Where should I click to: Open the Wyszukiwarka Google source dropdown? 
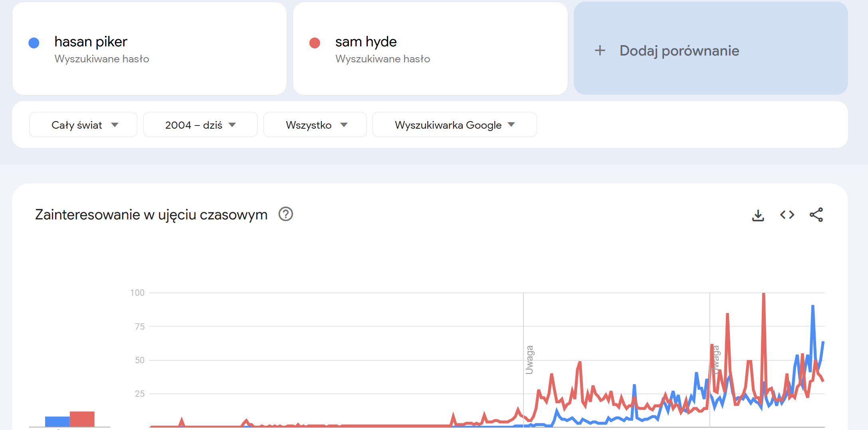[454, 125]
